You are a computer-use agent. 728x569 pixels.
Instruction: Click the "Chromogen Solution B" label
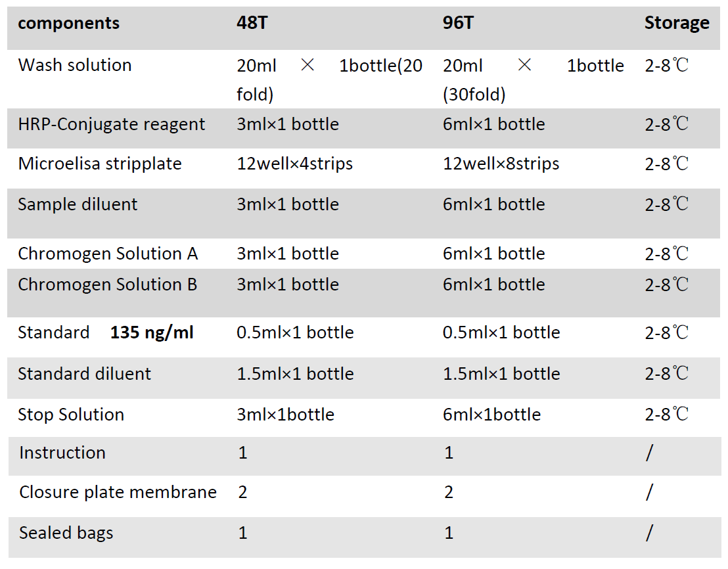click(x=108, y=284)
